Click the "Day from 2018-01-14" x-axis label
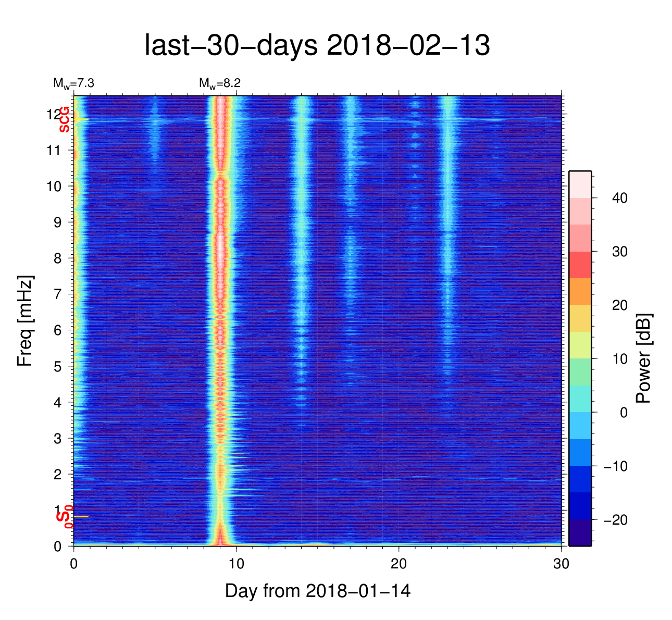Screen dimensions: 672x620 click(317, 591)
